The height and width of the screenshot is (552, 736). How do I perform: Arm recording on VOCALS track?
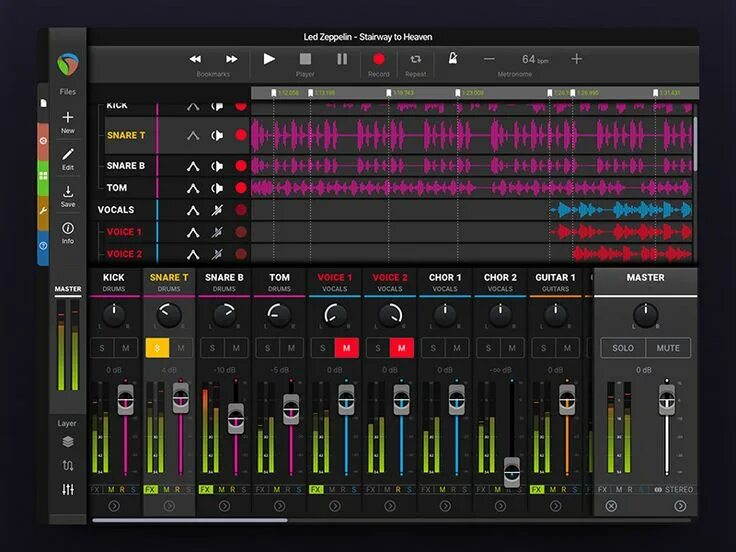coord(241,210)
